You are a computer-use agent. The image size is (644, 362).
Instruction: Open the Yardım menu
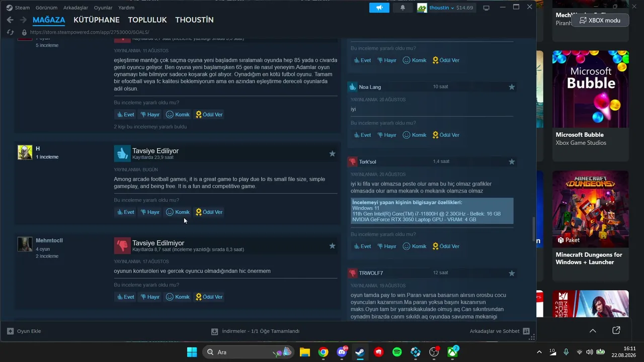pos(126,8)
